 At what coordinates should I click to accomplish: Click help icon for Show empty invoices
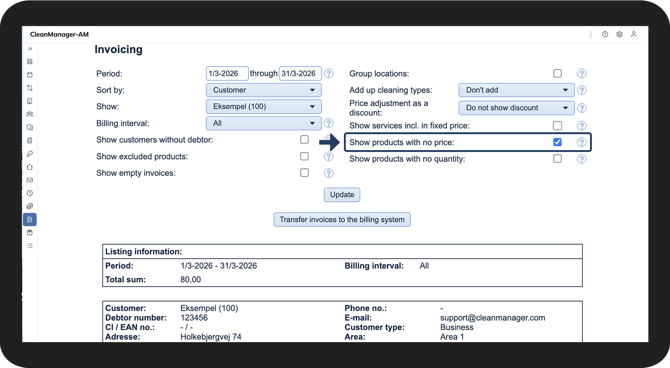coord(329,173)
